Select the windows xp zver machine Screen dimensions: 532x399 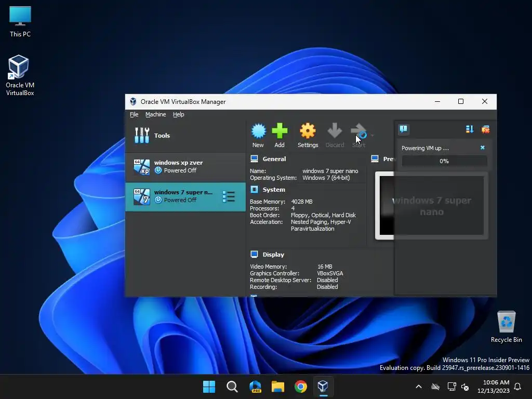(x=185, y=167)
